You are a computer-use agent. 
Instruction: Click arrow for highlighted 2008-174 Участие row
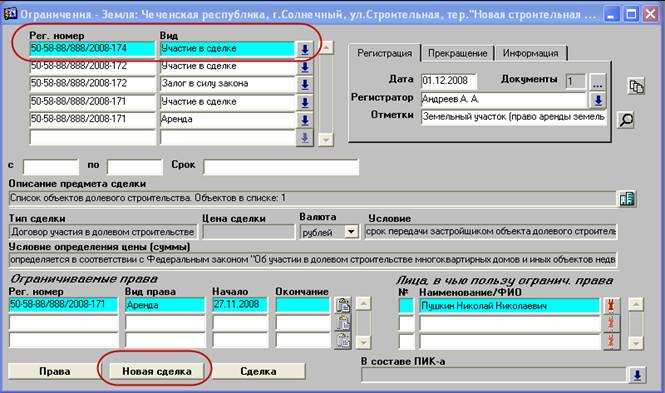(x=305, y=50)
